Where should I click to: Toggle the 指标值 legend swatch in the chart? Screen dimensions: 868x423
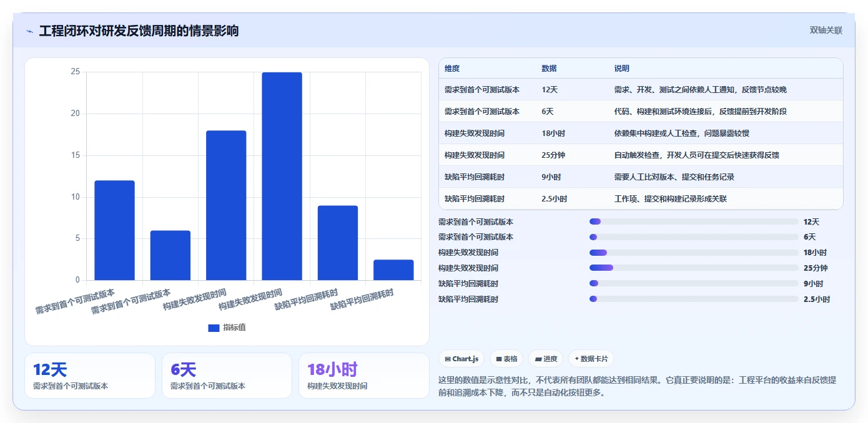214,328
